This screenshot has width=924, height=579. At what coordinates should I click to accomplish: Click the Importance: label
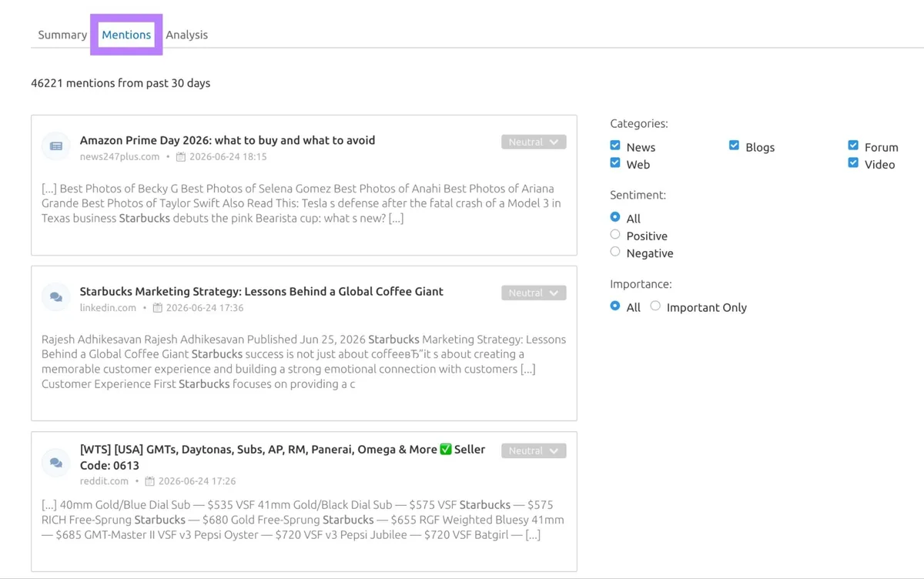pos(641,283)
